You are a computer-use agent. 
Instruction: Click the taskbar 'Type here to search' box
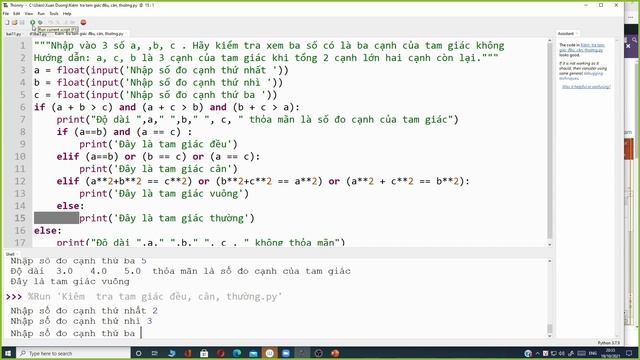(x=73, y=353)
